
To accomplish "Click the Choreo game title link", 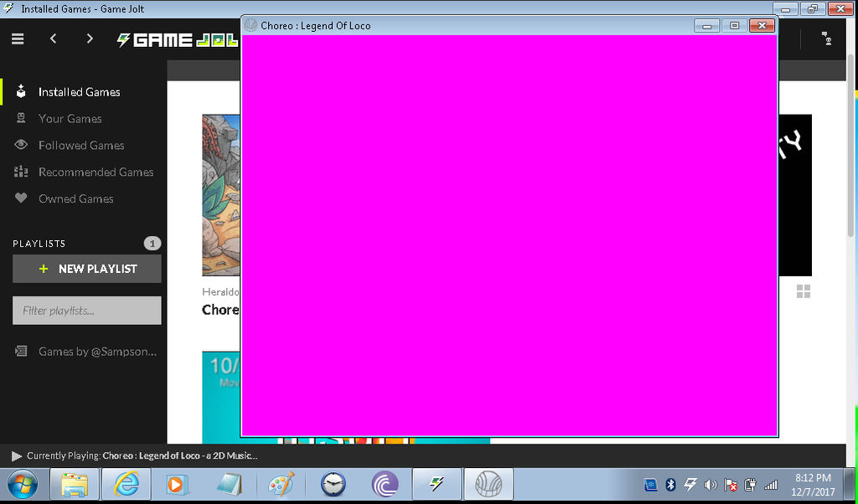I will tap(221, 310).
